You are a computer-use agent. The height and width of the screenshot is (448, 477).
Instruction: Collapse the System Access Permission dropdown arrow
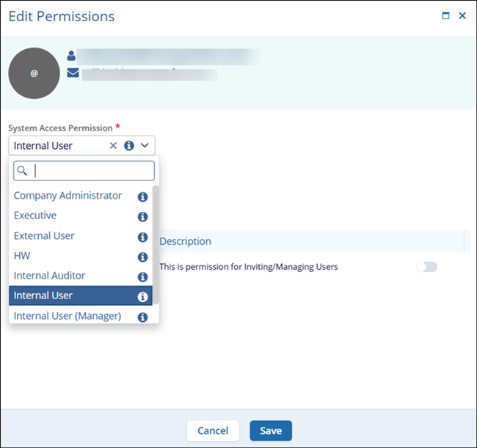click(x=145, y=146)
